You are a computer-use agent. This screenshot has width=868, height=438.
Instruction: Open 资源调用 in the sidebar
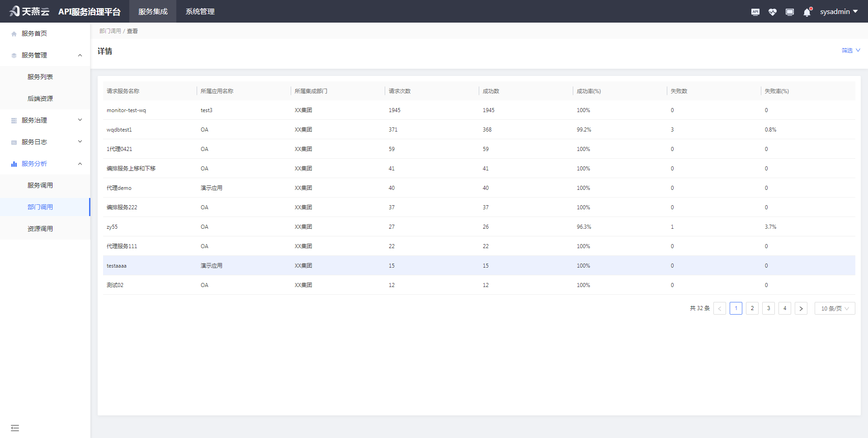[x=40, y=229]
